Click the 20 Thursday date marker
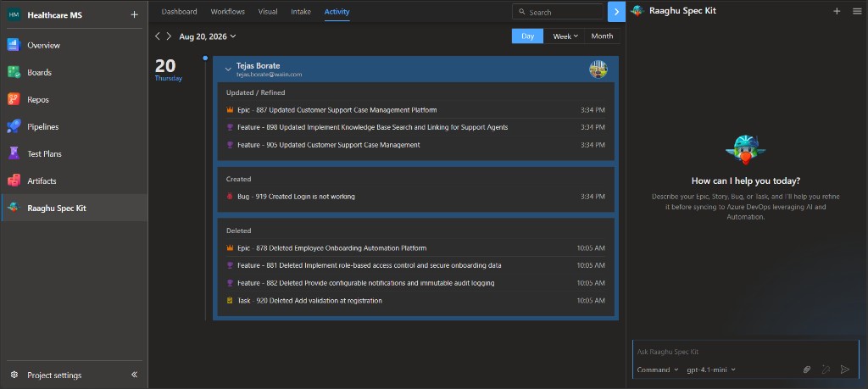 point(168,70)
